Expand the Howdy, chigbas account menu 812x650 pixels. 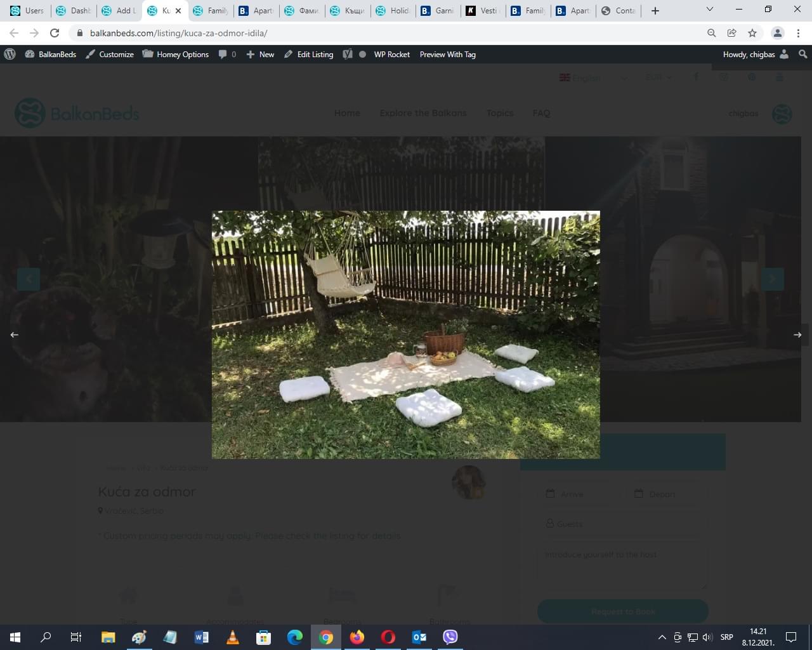(x=755, y=55)
